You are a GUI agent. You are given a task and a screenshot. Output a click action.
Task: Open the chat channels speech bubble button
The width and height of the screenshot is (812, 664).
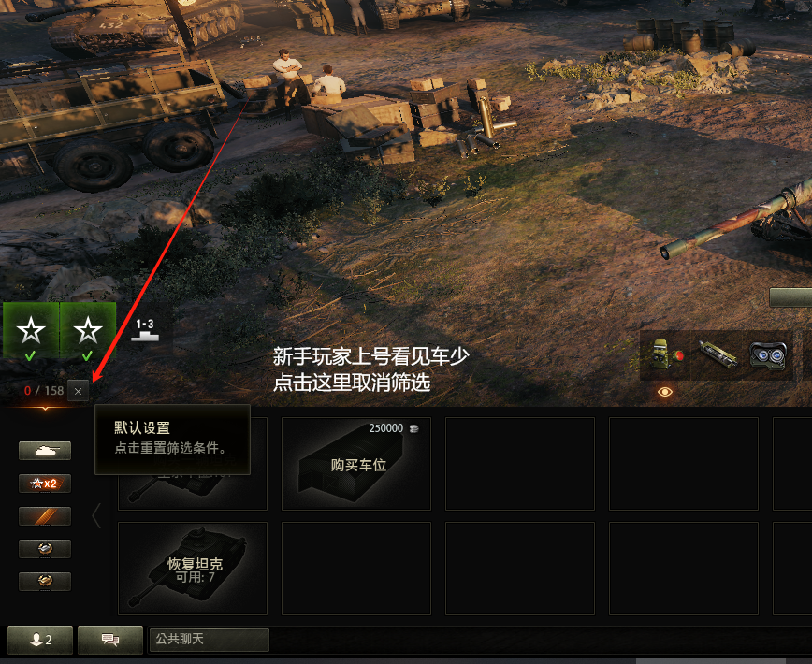coord(110,640)
